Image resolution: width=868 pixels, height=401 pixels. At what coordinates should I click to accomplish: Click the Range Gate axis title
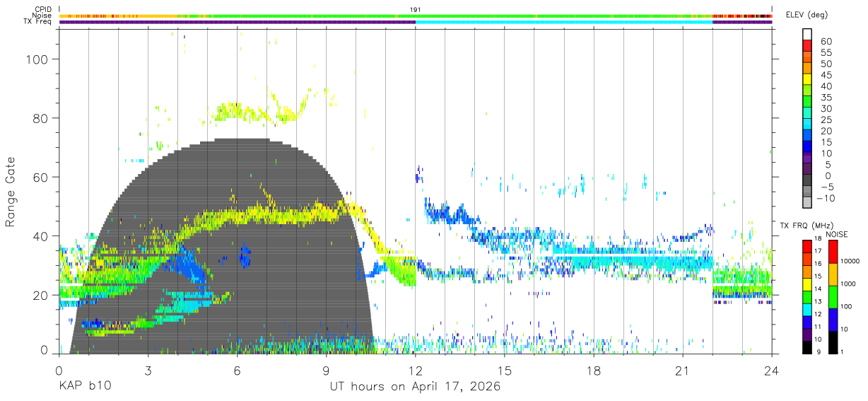coord(11,191)
